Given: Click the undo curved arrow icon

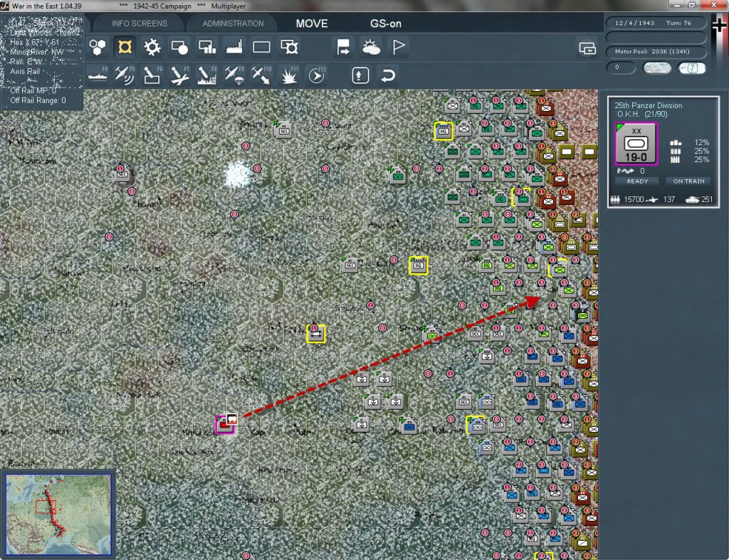Looking at the screenshot, I should [x=388, y=75].
